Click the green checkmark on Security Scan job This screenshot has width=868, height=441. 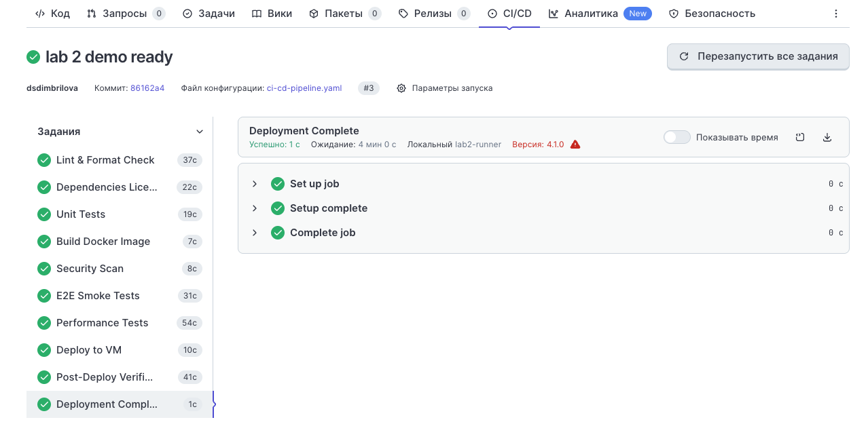43,269
